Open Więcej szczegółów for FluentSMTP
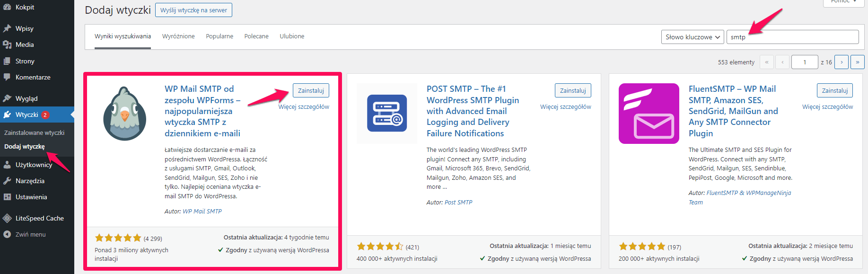This screenshot has width=868, height=274. [x=828, y=107]
